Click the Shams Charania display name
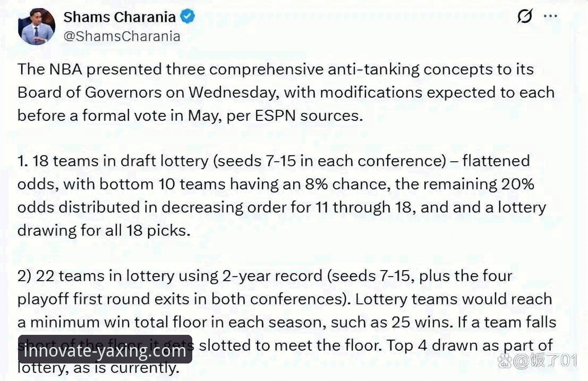The height and width of the screenshot is (381, 588). pos(119,16)
